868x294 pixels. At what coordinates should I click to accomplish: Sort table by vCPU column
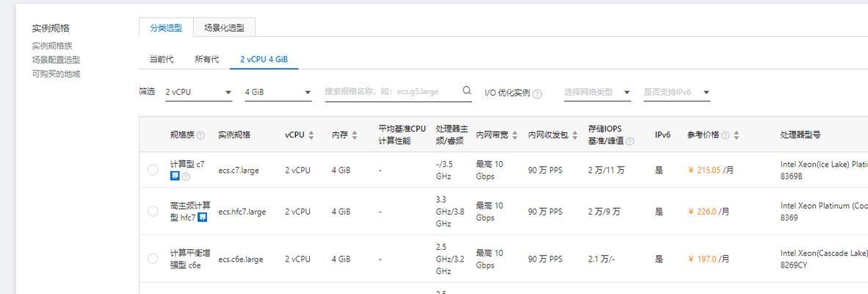311,135
